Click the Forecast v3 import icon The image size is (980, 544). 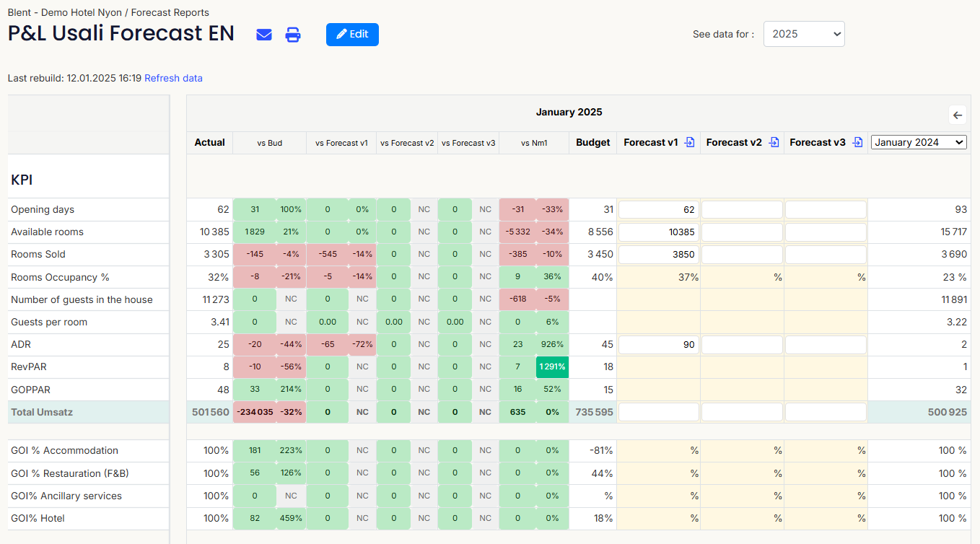tap(857, 143)
